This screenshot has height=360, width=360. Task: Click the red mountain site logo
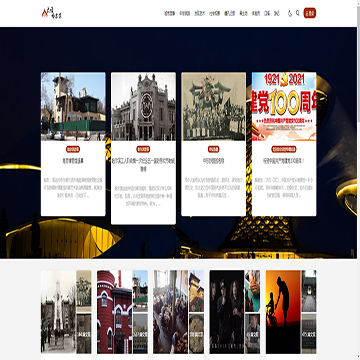[52, 13]
